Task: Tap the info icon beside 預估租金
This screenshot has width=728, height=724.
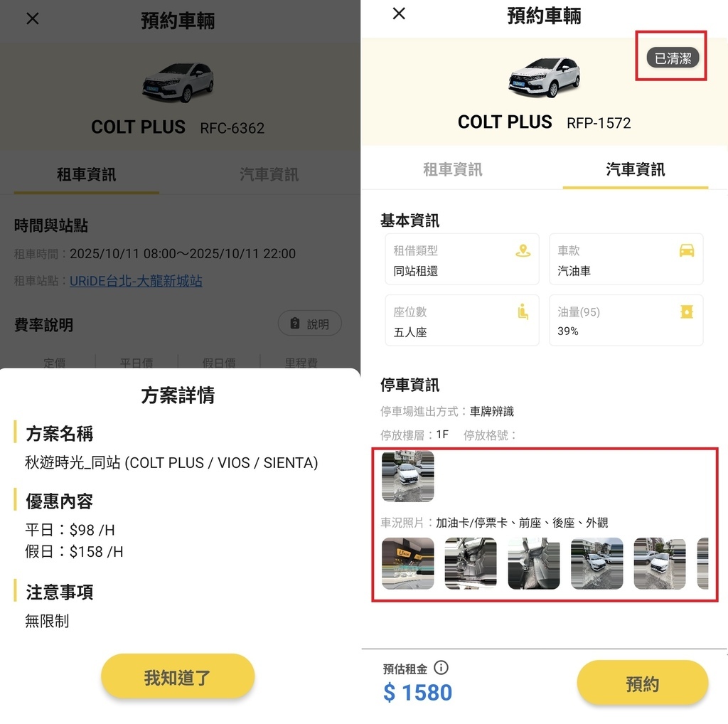Action: point(441,668)
